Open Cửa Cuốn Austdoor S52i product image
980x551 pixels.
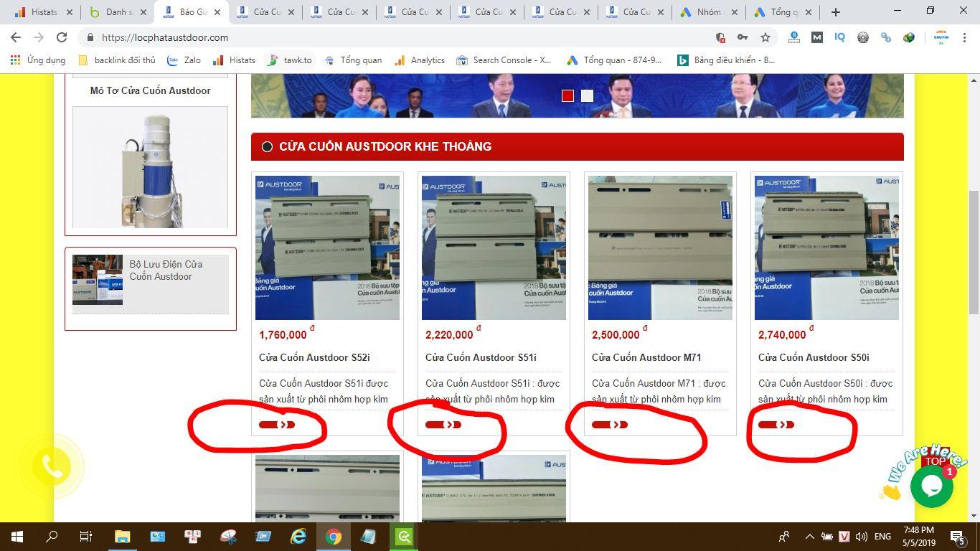coord(327,248)
